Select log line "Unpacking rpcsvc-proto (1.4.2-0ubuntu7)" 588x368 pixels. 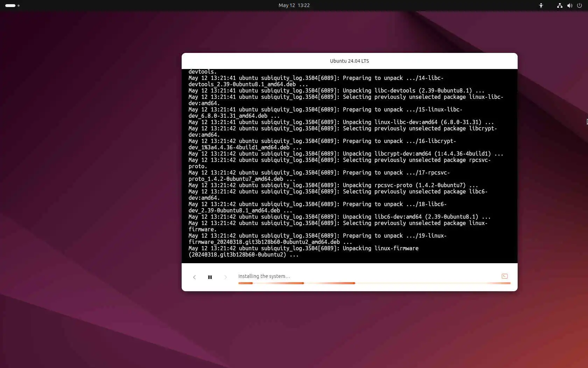(x=333, y=185)
